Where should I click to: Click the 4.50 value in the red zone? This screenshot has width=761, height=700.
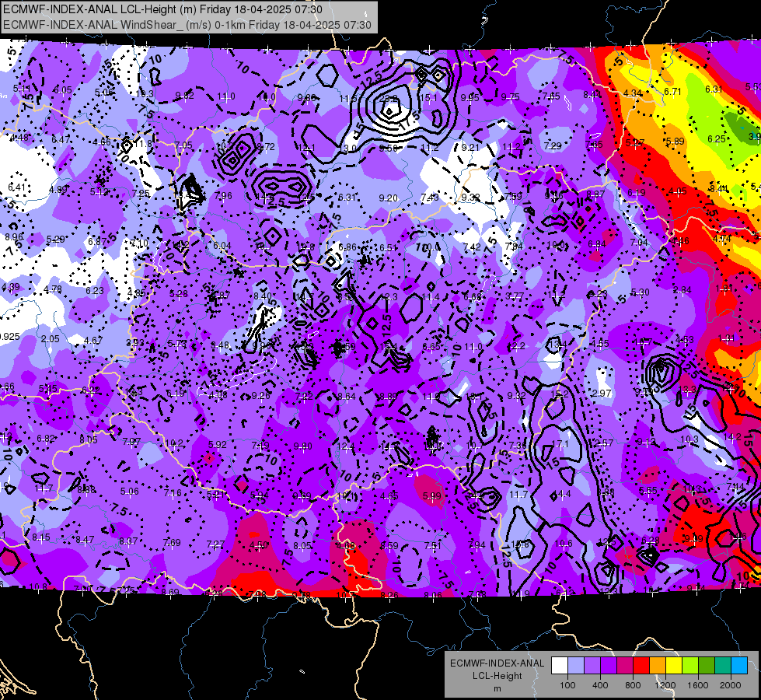pos(258,545)
